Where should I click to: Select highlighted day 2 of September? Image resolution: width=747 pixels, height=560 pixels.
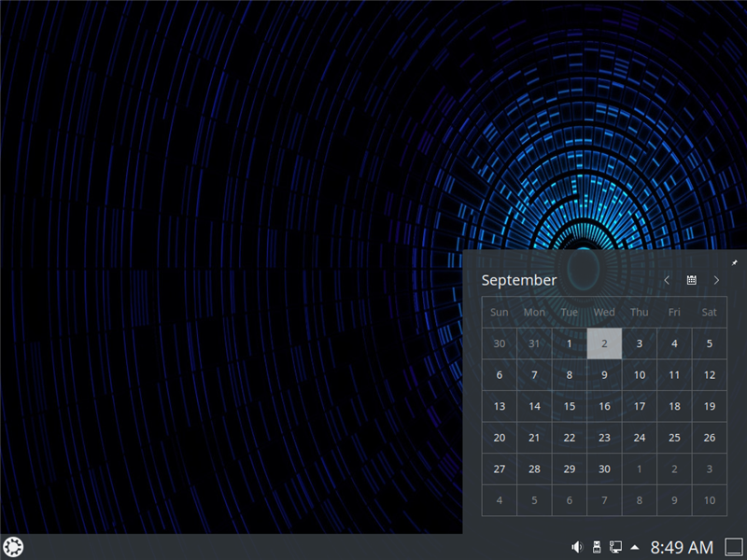coord(604,343)
